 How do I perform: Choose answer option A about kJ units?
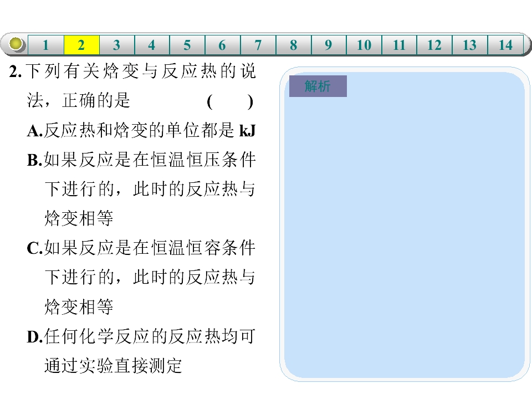pyautogui.click(x=141, y=131)
